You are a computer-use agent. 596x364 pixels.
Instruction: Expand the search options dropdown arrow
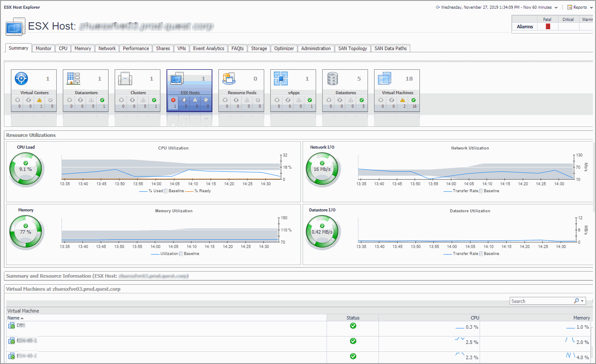pyautogui.click(x=582, y=301)
